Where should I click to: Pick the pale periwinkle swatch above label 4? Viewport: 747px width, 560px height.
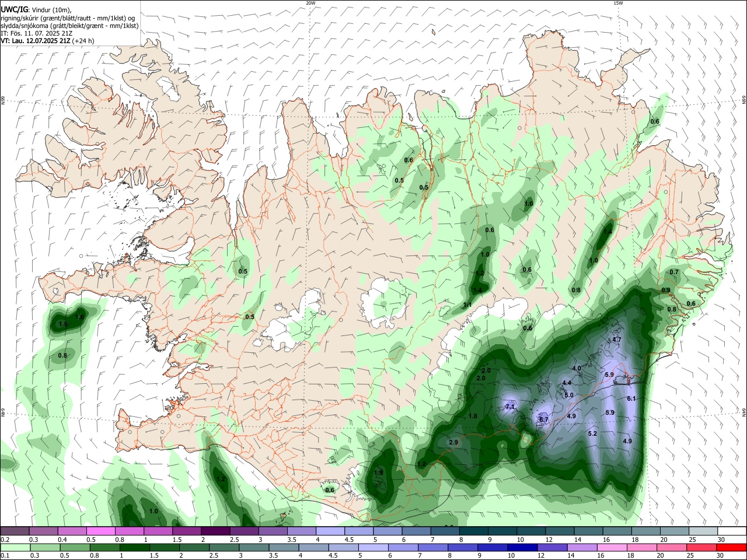point(330,531)
